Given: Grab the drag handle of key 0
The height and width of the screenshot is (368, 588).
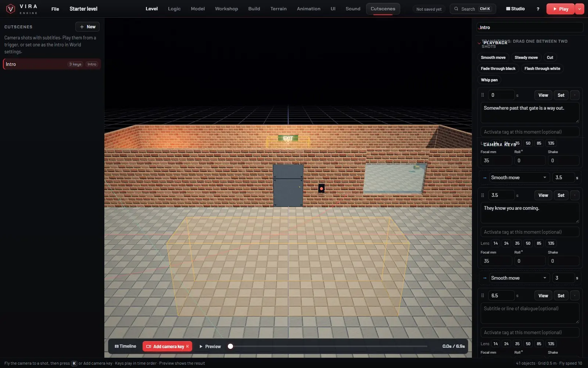Looking at the screenshot, I should [483, 95].
